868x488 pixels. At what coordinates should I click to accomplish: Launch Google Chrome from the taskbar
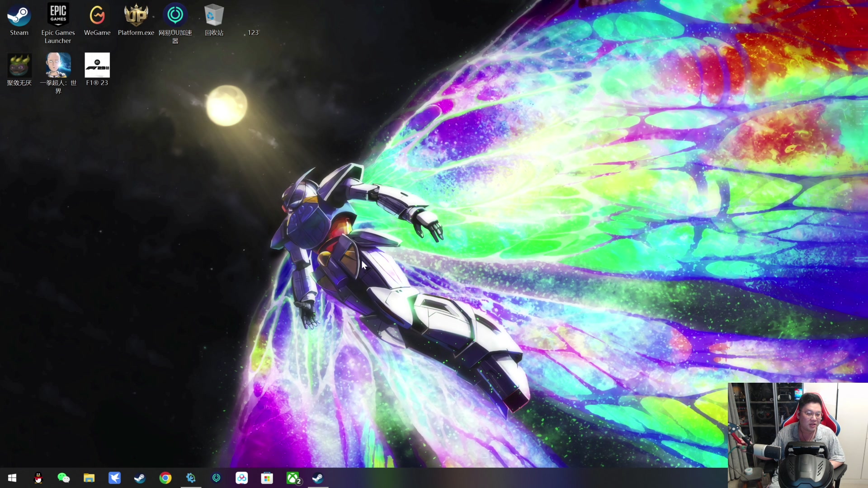tap(165, 478)
